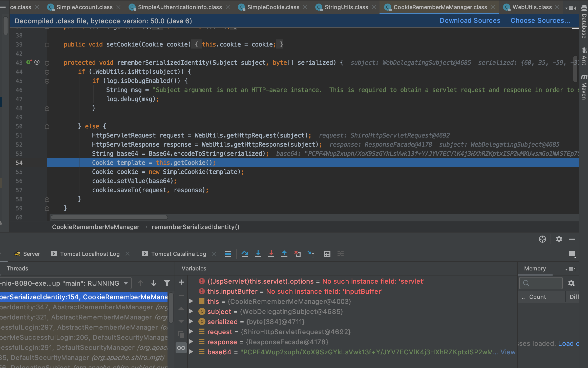Open hidden Memory tabs dropdown
The width and height of the screenshot is (588, 368).
tap(571, 269)
